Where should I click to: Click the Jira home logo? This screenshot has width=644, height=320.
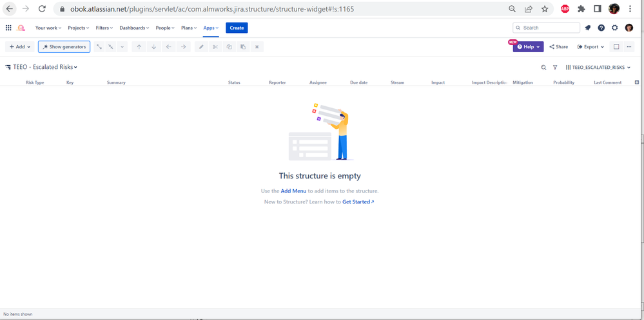pyautogui.click(x=21, y=28)
